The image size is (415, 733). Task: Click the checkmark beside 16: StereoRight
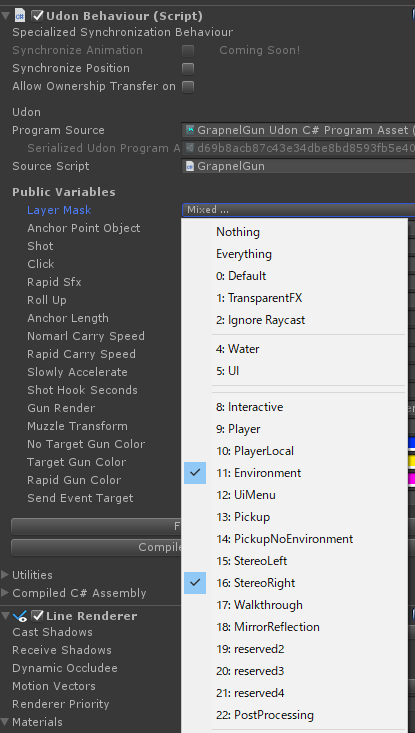click(x=195, y=583)
